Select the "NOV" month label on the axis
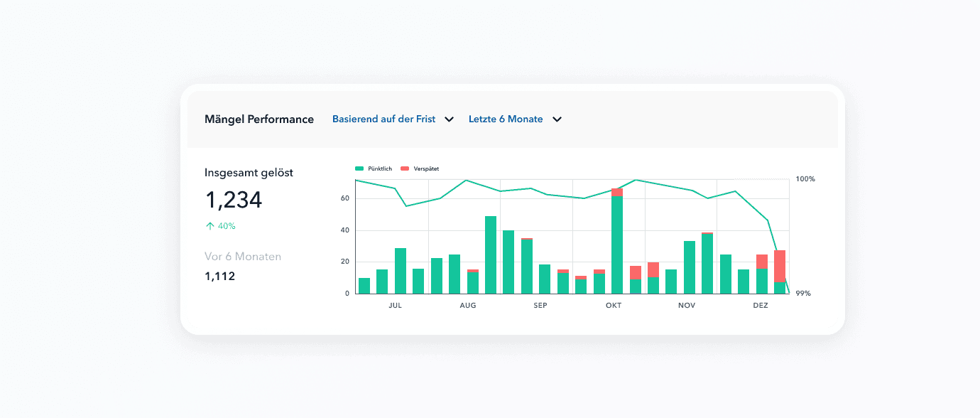The height and width of the screenshot is (418, 980). 687,306
